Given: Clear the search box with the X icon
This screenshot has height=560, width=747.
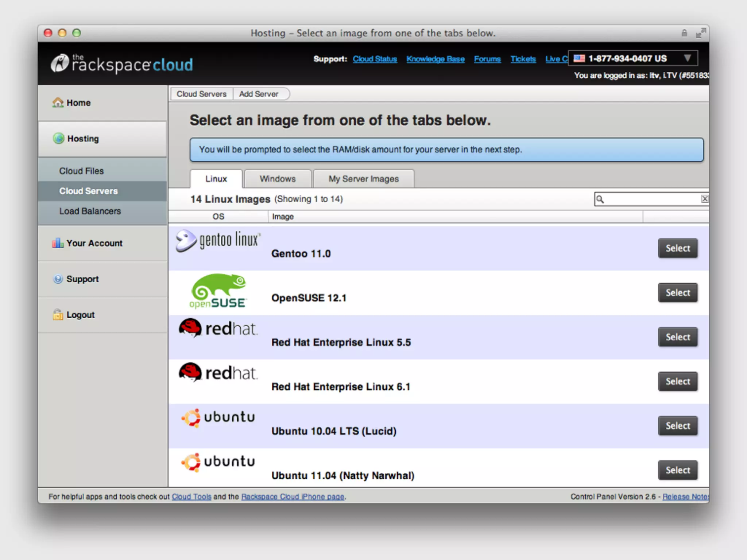Looking at the screenshot, I should [x=704, y=199].
